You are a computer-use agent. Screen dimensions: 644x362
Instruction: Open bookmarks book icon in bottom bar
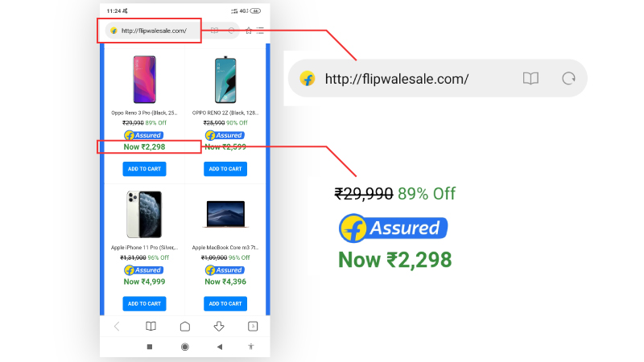coord(151,327)
